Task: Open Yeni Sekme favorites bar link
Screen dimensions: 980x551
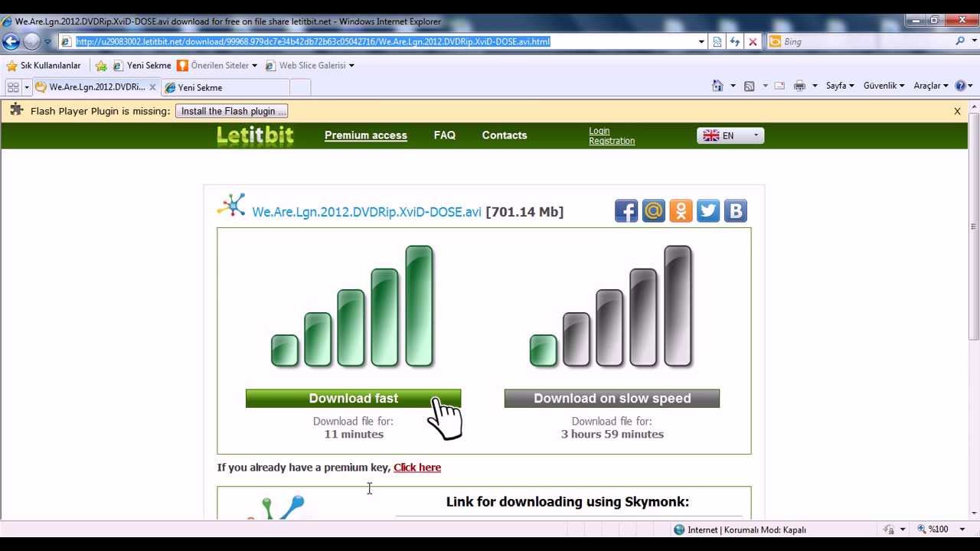Action: pyautogui.click(x=142, y=66)
